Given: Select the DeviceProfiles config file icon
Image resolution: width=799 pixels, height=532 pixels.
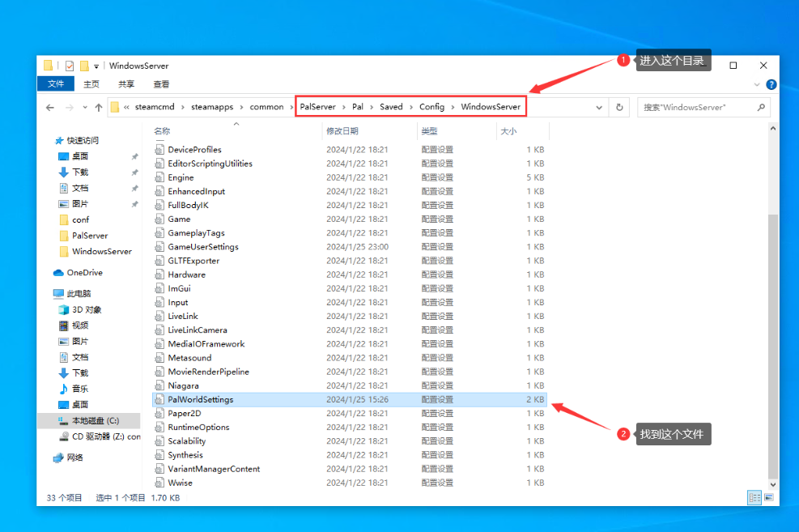Looking at the screenshot, I should 159,149.
